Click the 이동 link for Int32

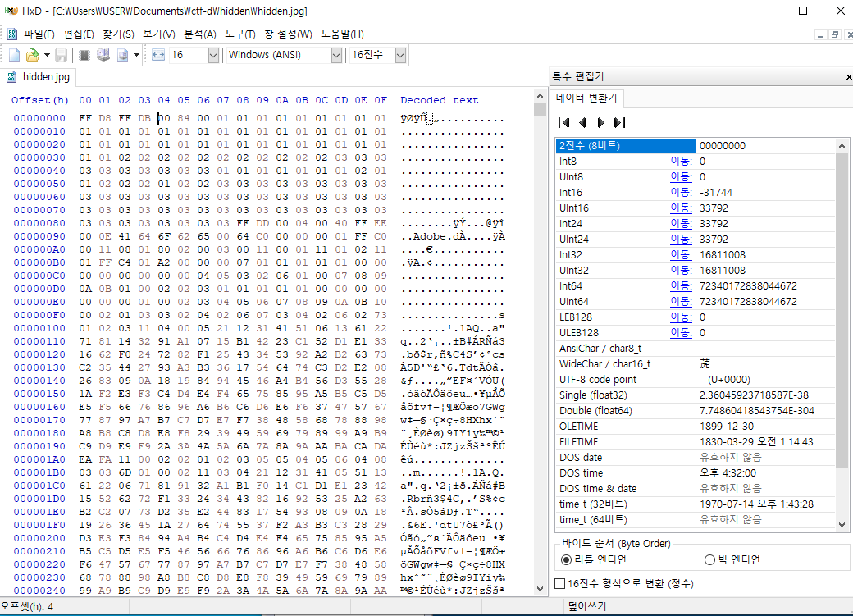pos(681,254)
